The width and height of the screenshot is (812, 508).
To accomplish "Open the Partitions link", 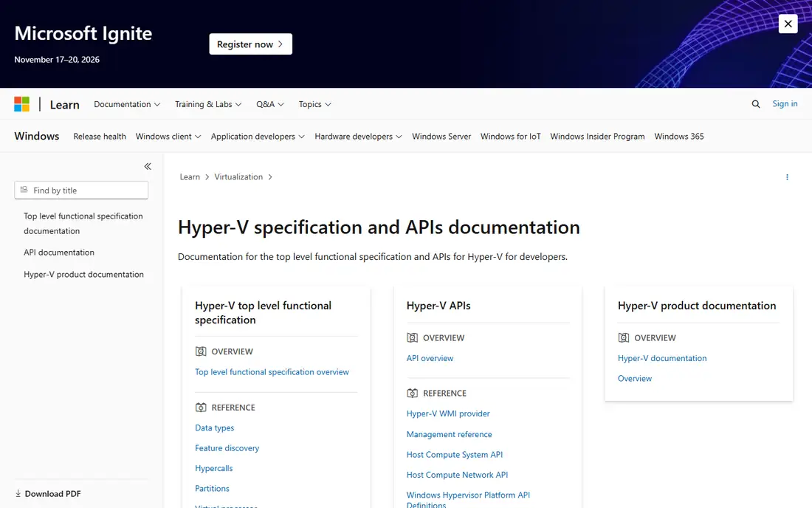I will [x=212, y=488].
